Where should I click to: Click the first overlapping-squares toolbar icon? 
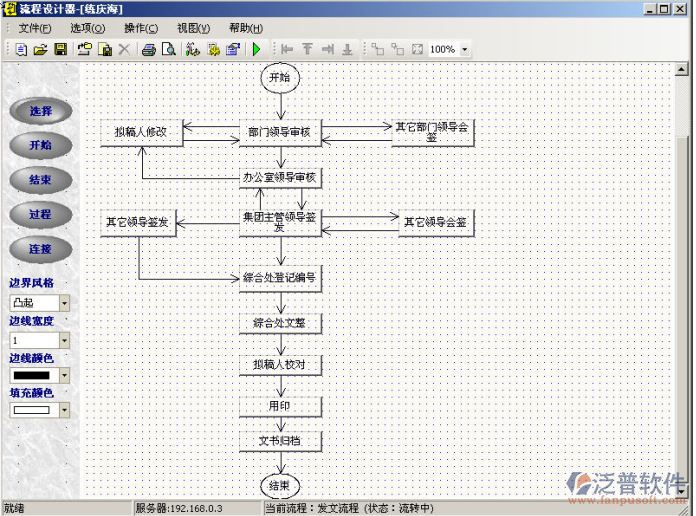[378, 49]
